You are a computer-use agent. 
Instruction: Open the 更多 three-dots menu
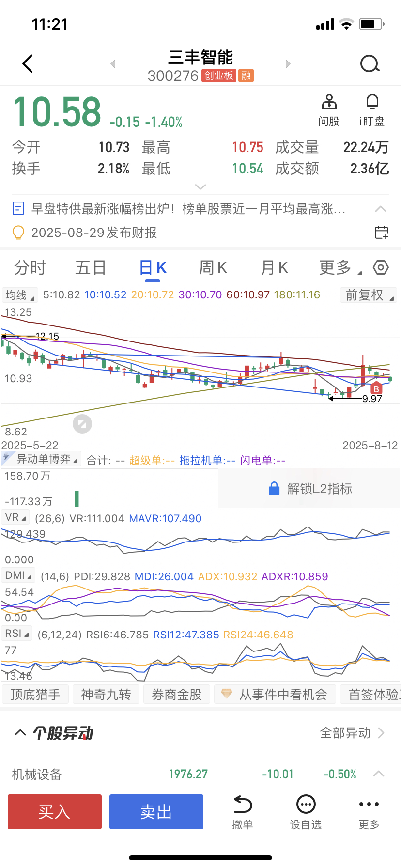[x=369, y=804]
